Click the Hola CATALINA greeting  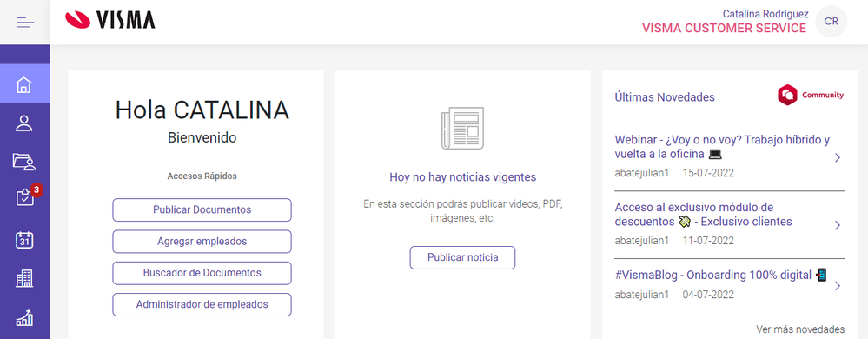click(202, 110)
